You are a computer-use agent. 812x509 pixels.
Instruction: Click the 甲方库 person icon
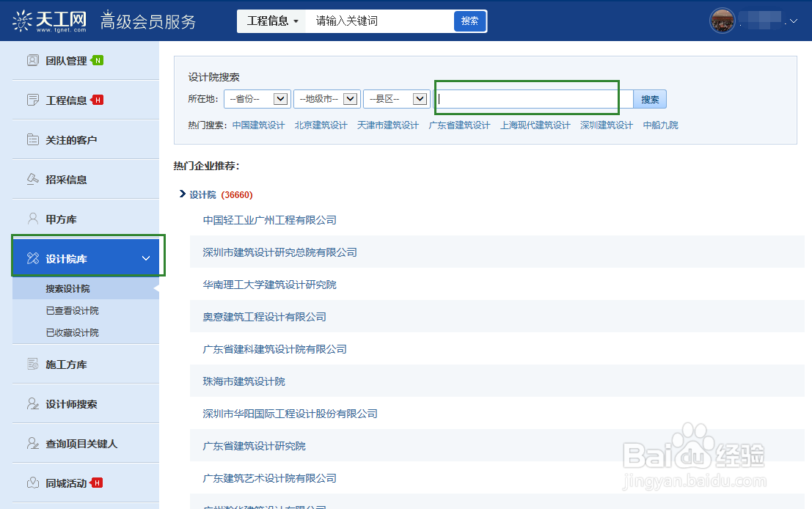click(x=32, y=219)
